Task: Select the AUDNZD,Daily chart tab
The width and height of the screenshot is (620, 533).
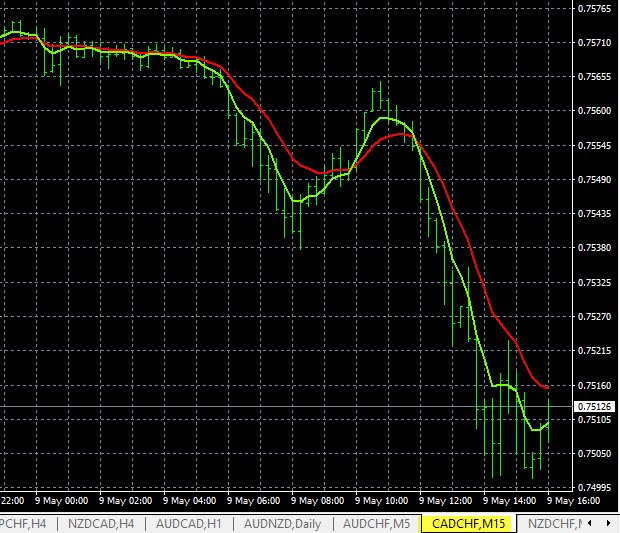Action: click(282, 524)
